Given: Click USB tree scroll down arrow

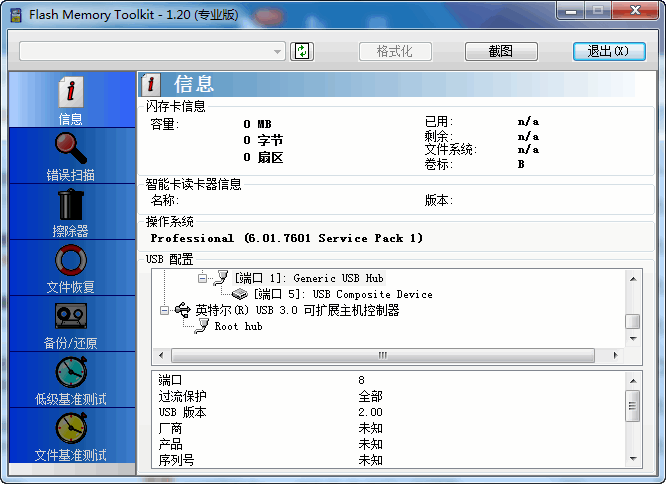Looking at the screenshot, I should (633, 338).
